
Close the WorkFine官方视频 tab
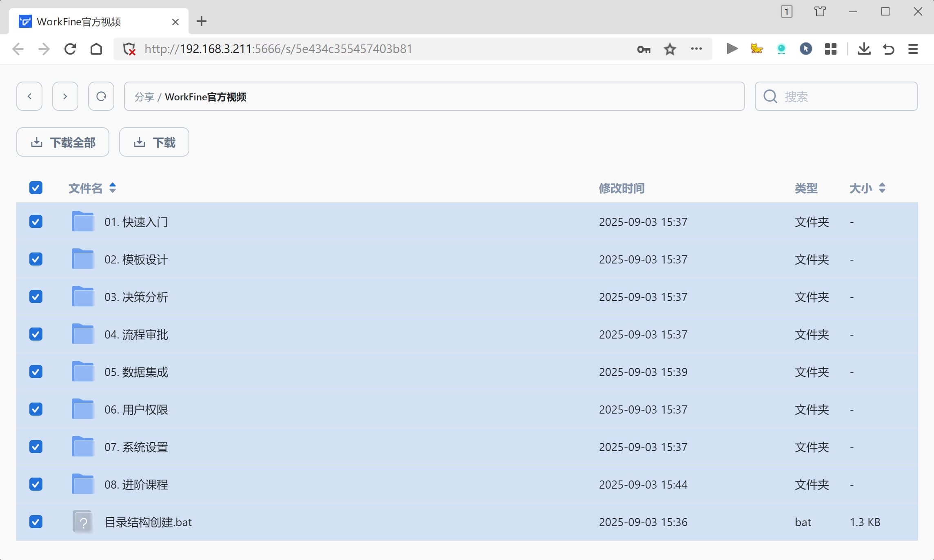coord(175,22)
